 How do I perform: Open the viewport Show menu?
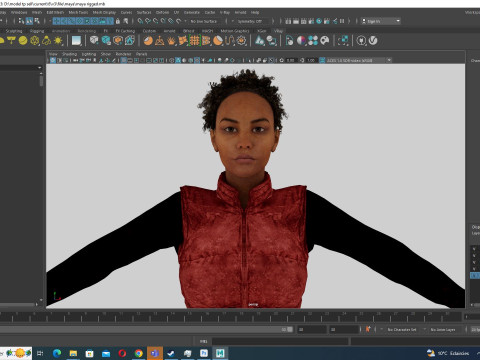tap(106, 54)
